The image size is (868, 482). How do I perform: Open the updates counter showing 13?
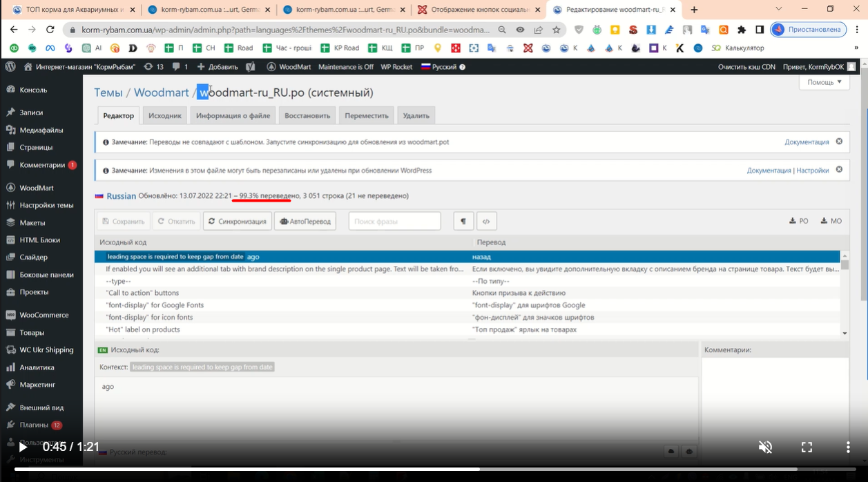pos(153,67)
